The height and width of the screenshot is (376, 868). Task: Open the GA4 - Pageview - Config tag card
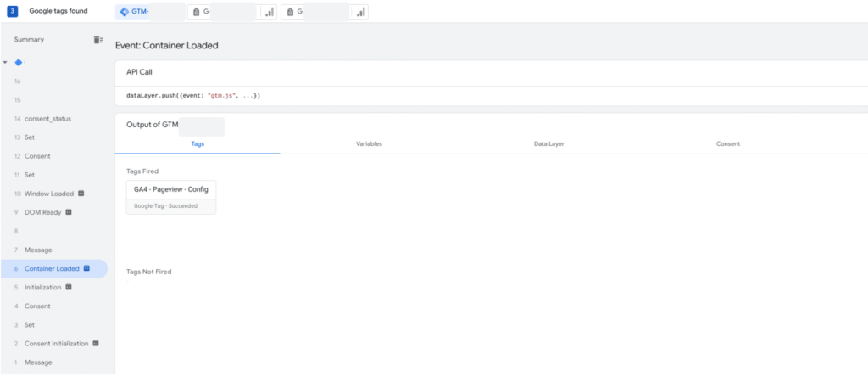pyautogui.click(x=171, y=197)
